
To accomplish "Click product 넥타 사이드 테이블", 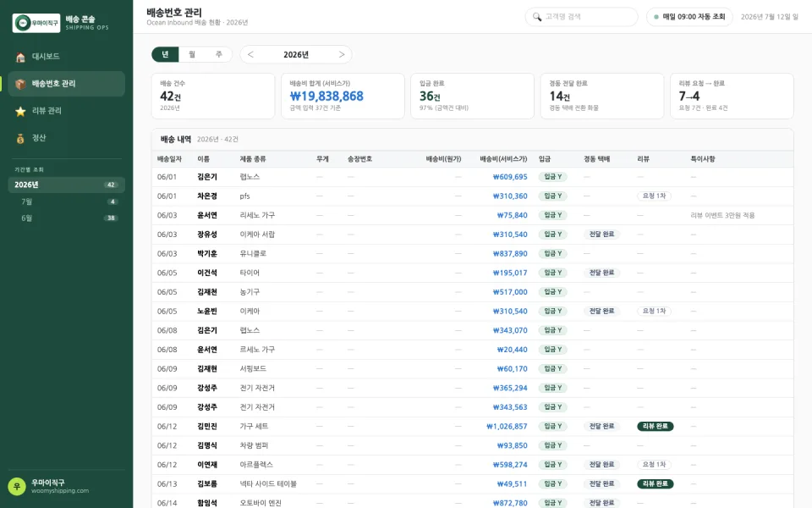I will tap(268, 483).
